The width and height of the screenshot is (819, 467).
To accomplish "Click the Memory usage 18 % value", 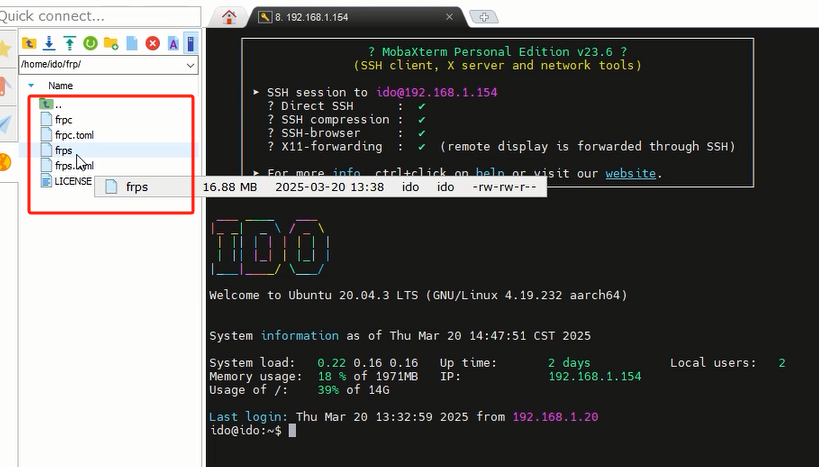I will (332, 377).
